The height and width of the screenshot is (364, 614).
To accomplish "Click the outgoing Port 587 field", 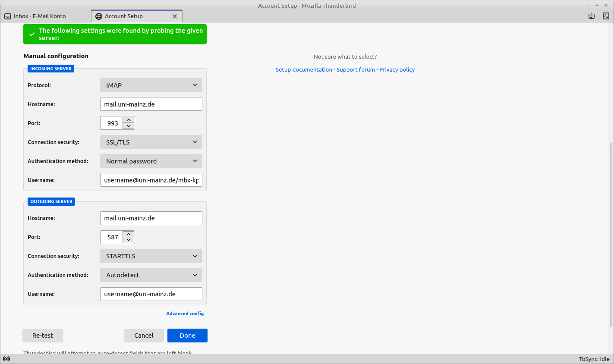I will pos(112,237).
